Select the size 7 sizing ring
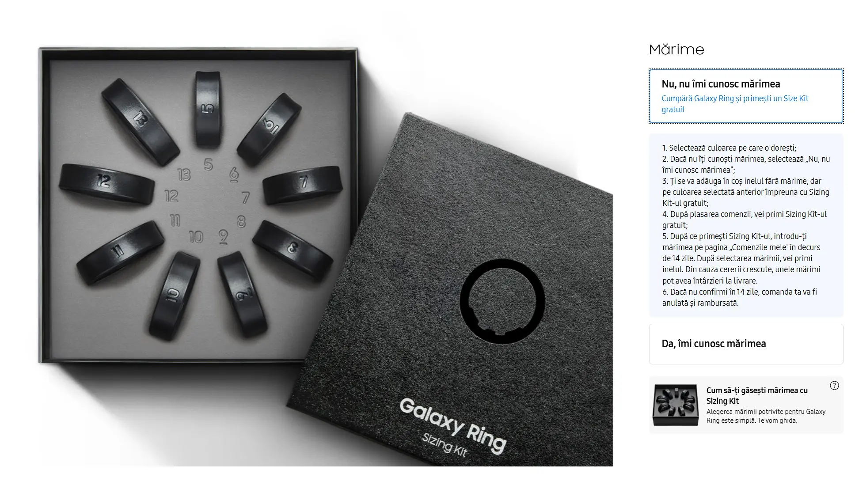The width and height of the screenshot is (855, 504). tap(302, 184)
